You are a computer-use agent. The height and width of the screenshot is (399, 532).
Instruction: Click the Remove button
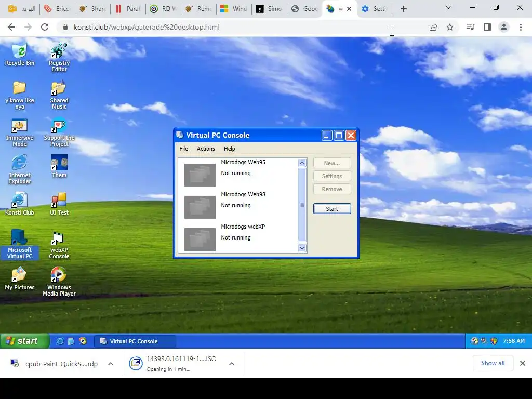(x=332, y=189)
